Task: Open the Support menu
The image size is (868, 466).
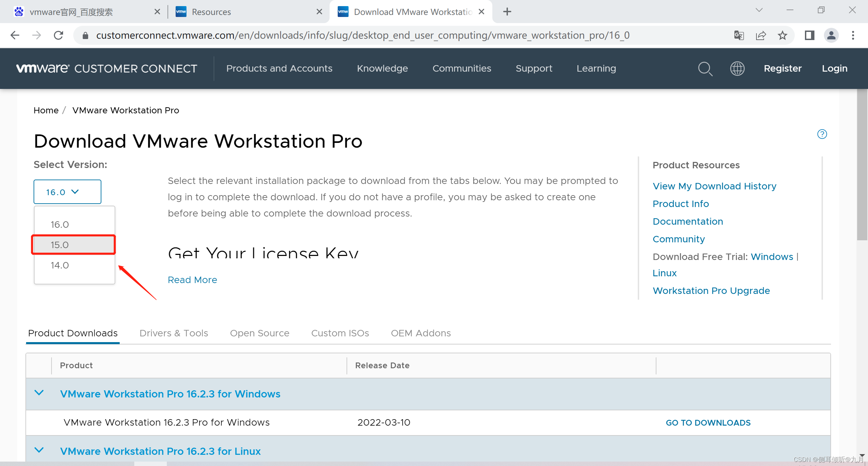Action: (x=534, y=69)
